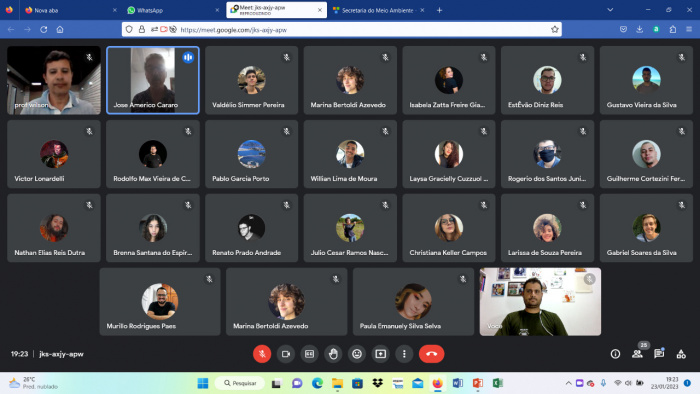Open the chat with everyone

[x=659, y=354]
